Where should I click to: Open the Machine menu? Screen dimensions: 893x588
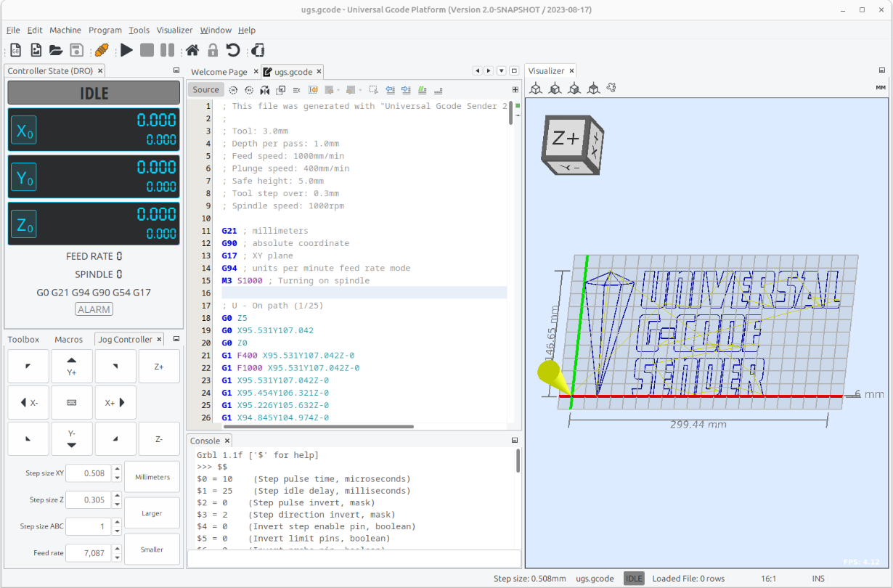pos(65,30)
